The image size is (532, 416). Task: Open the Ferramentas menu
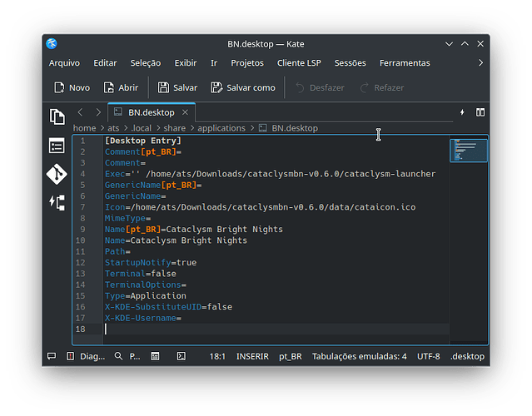point(405,63)
